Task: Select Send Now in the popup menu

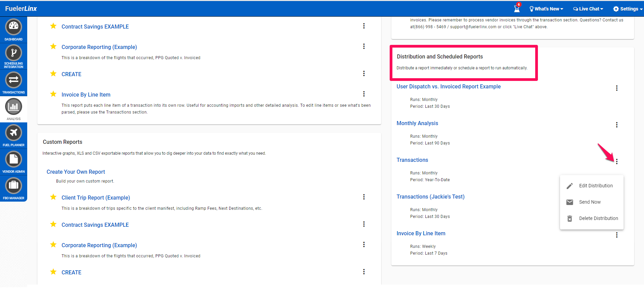Action: pos(592,202)
